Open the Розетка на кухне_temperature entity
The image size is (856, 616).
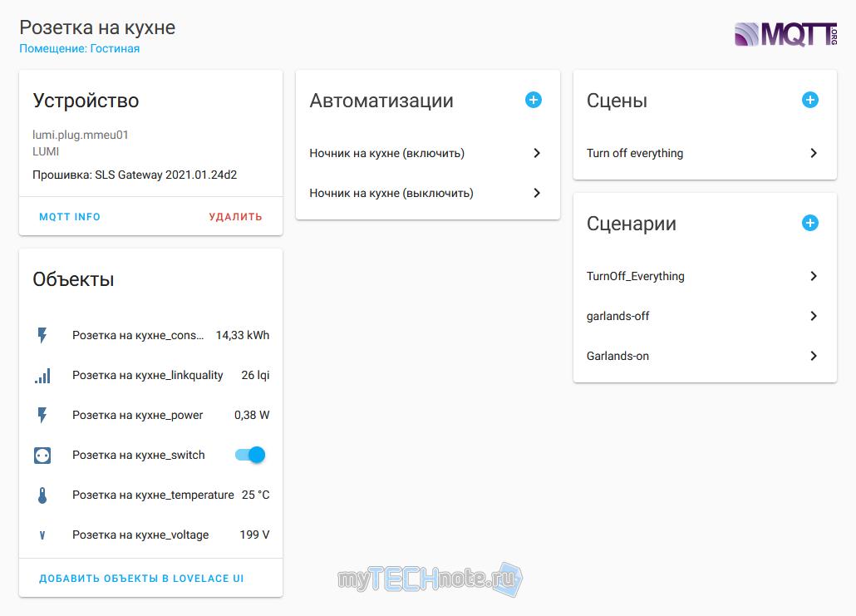[150, 495]
